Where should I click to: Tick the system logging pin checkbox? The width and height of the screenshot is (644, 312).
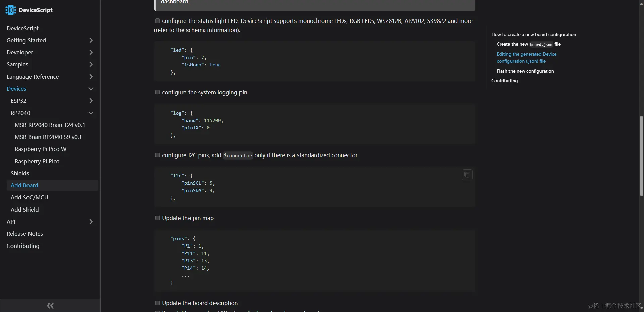157,92
